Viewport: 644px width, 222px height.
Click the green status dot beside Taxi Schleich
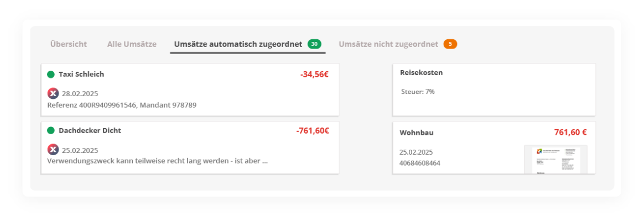51,75
